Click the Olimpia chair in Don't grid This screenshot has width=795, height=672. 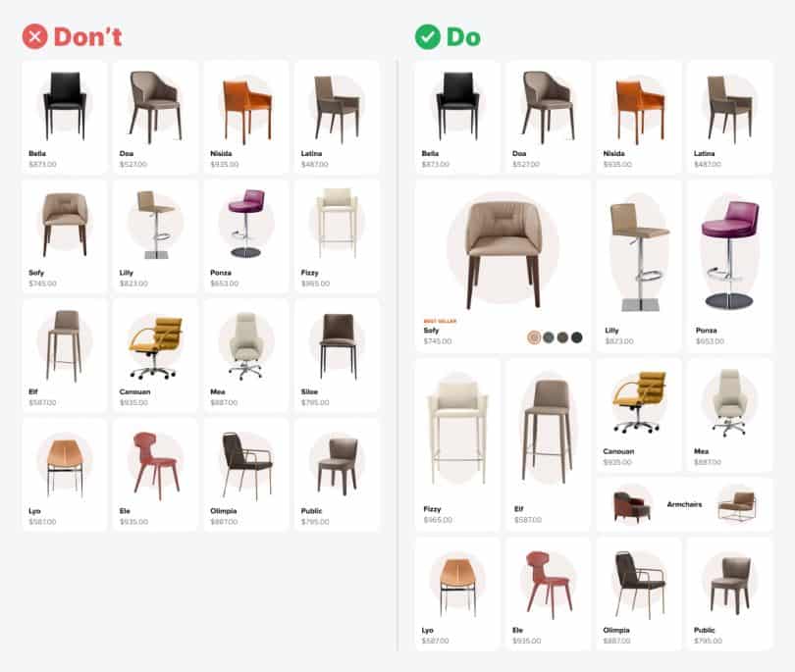(246, 475)
